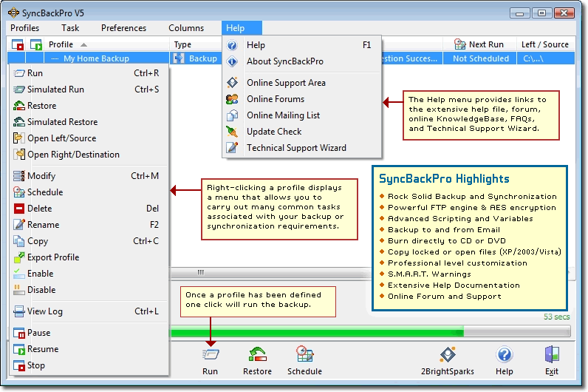Click the Delete red icon in context menu
The image size is (588, 392).
[x=19, y=209]
